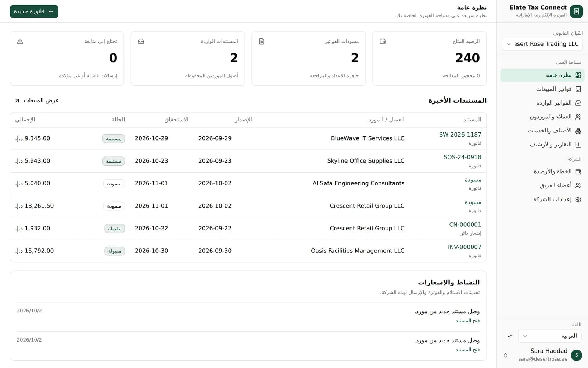The image size is (588, 368).
Task: Open invoice INV-000007
Action: [465, 247]
